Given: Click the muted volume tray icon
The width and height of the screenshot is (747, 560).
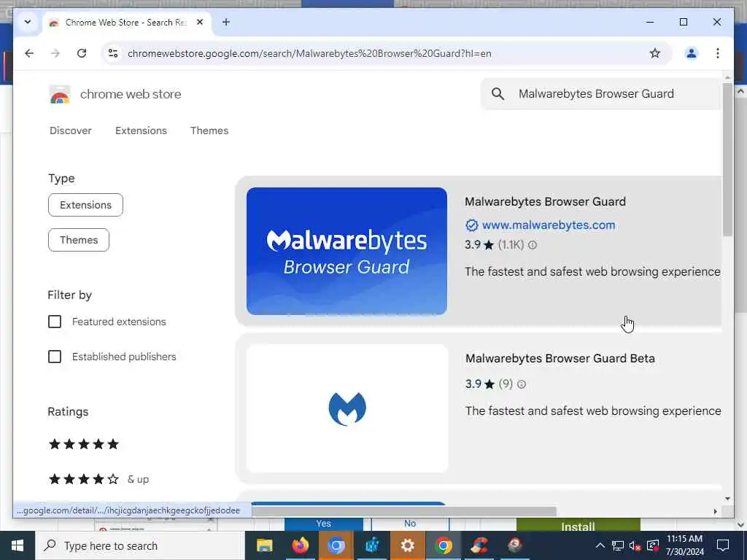Looking at the screenshot, I should pyautogui.click(x=635, y=545).
